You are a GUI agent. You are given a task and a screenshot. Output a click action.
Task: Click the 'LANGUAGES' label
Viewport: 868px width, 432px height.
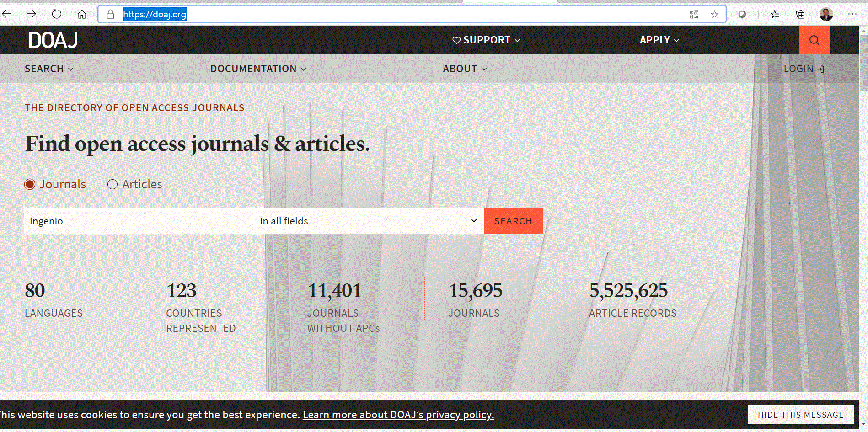(54, 313)
